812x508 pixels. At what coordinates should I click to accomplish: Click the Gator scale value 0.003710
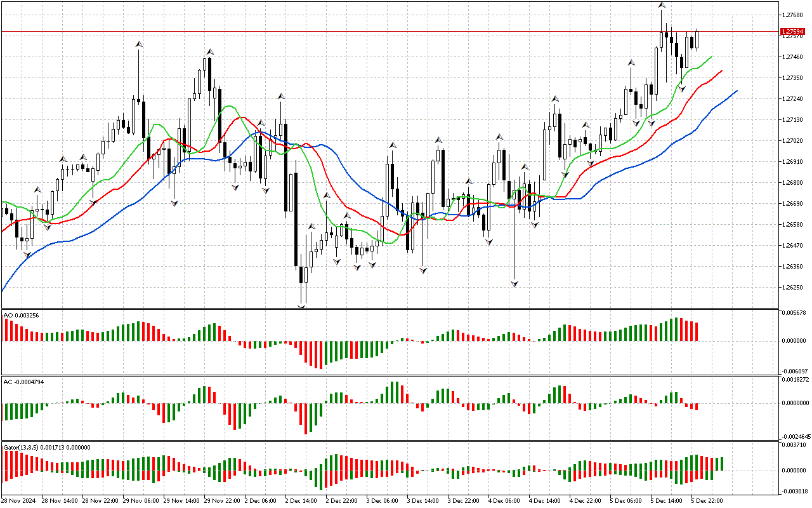pyautogui.click(x=794, y=446)
